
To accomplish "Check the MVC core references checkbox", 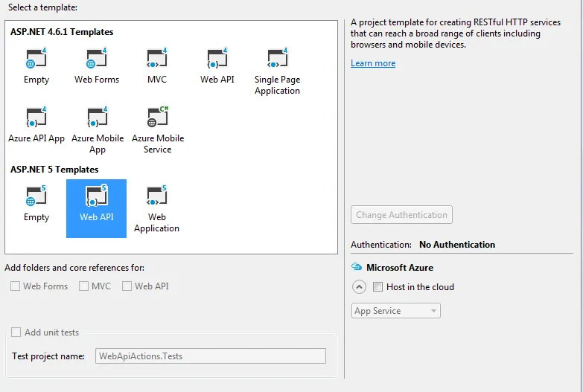I will point(83,286).
